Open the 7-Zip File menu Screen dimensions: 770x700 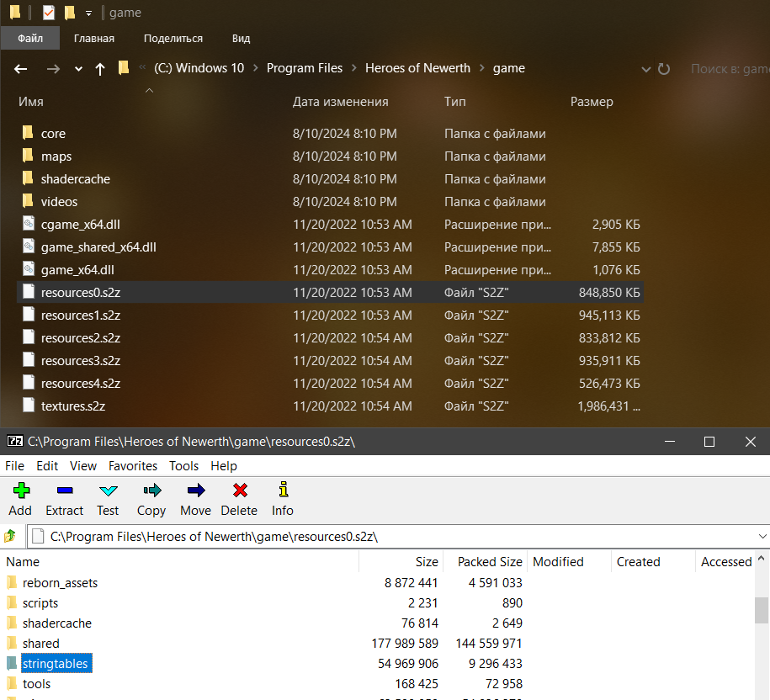15,466
